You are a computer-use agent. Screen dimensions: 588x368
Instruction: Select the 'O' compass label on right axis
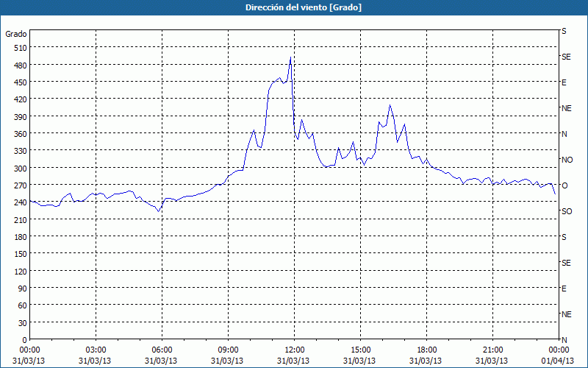tap(564, 185)
